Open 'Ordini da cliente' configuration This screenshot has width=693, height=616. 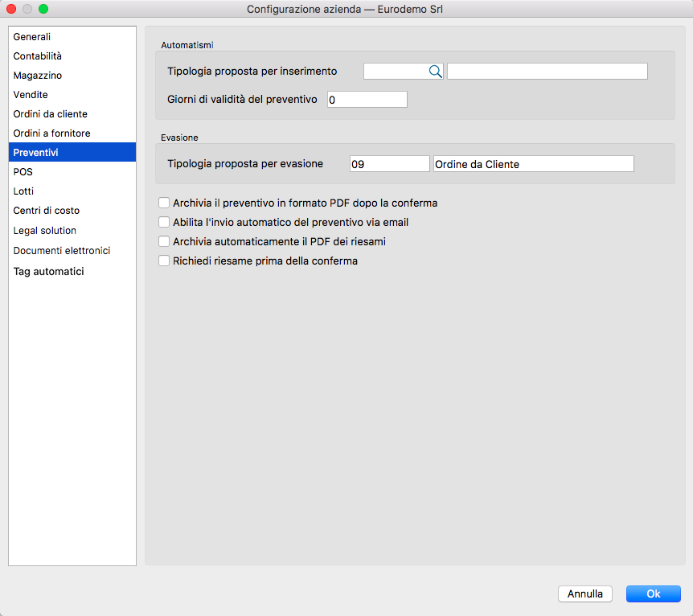tap(51, 114)
